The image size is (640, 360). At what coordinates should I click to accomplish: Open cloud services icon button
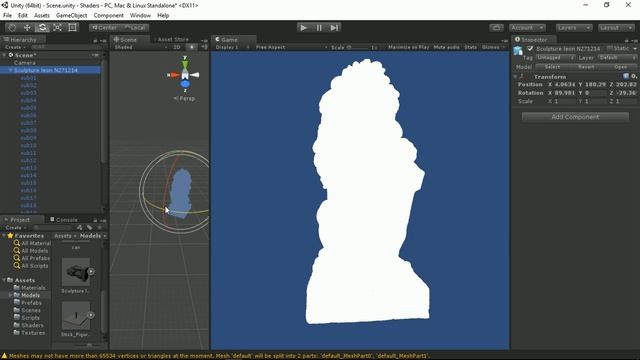tap(496, 28)
